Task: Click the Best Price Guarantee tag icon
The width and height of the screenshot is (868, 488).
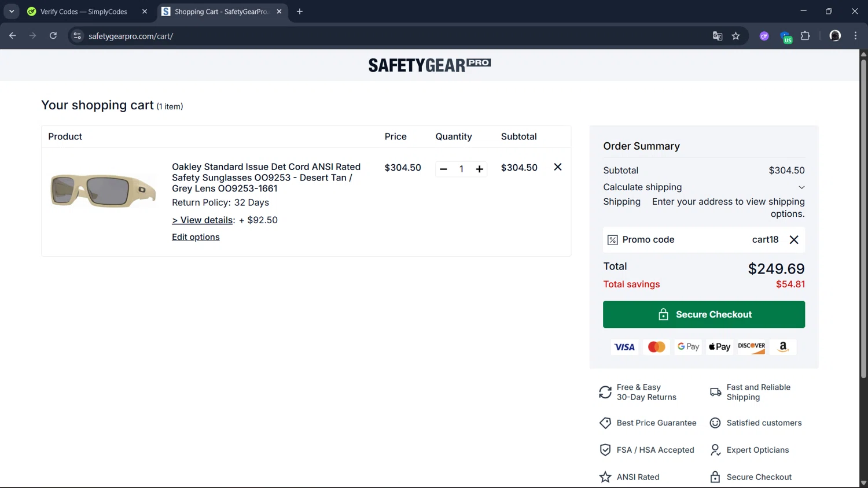Action: click(605, 423)
